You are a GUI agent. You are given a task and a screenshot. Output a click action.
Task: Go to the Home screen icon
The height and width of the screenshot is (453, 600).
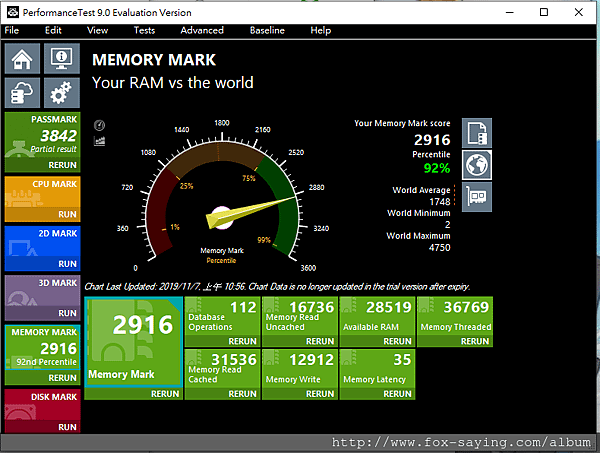pos(22,58)
